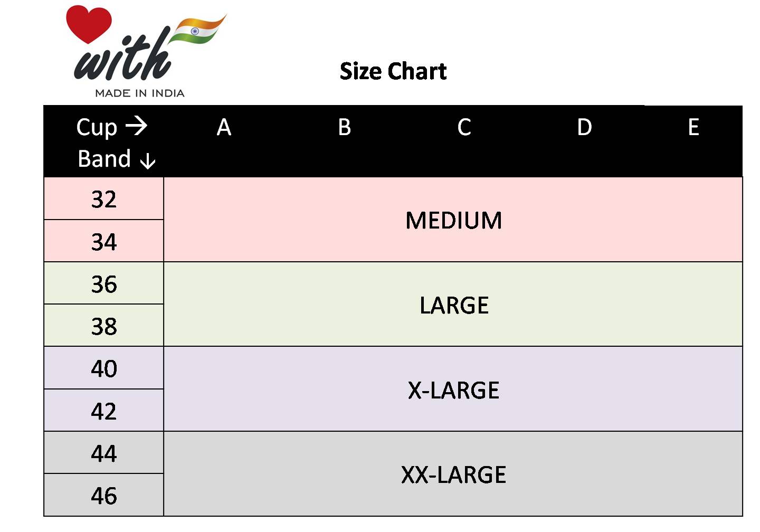Select cup size E column header

click(x=693, y=127)
